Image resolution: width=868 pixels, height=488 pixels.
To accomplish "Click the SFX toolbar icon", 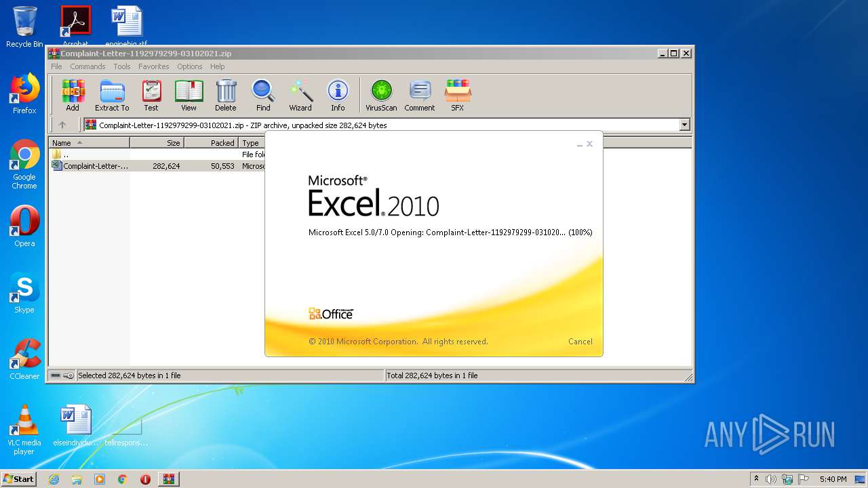I will (x=458, y=95).
